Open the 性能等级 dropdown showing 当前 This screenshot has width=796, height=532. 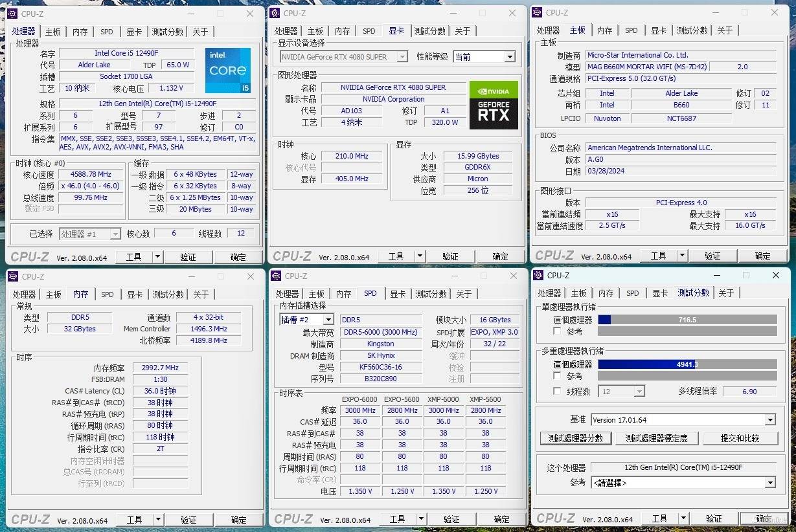point(484,57)
